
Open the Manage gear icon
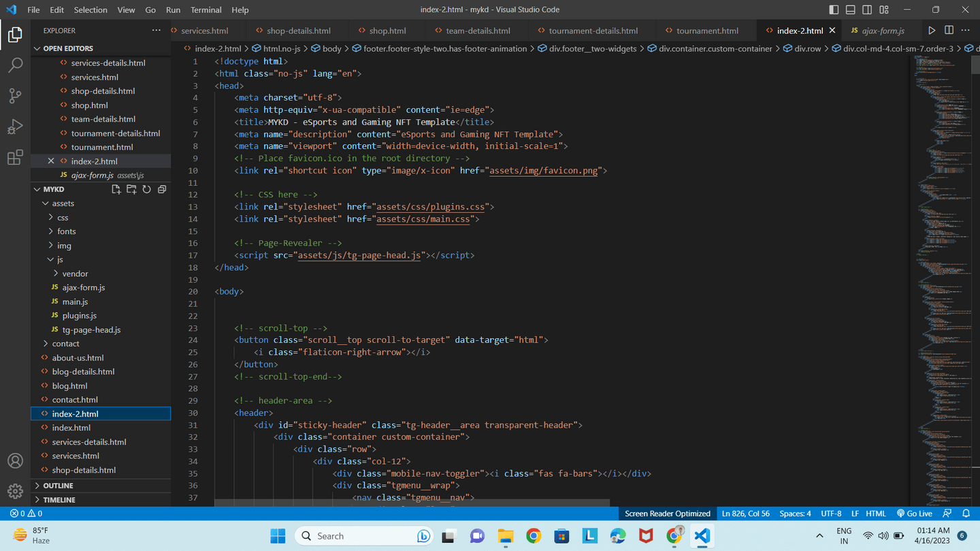point(15,490)
